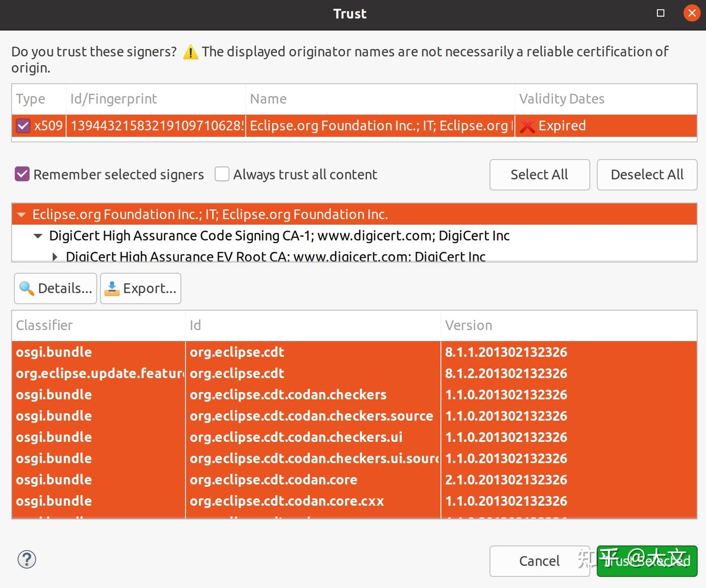Click the help question mark icon
This screenshot has width=706, height=588.
pos(26,560)
